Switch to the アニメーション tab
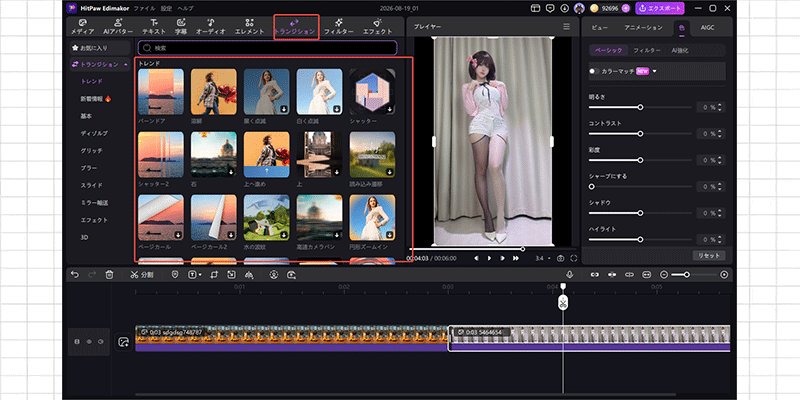The width and height of the screenshot is (800, 400). 643,28
